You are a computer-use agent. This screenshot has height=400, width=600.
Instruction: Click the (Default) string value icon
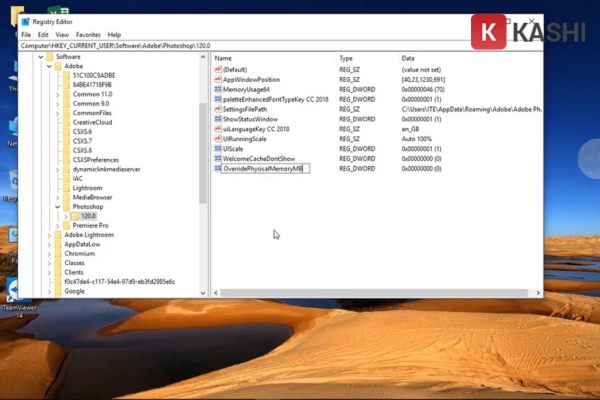[x=217, y=68]
